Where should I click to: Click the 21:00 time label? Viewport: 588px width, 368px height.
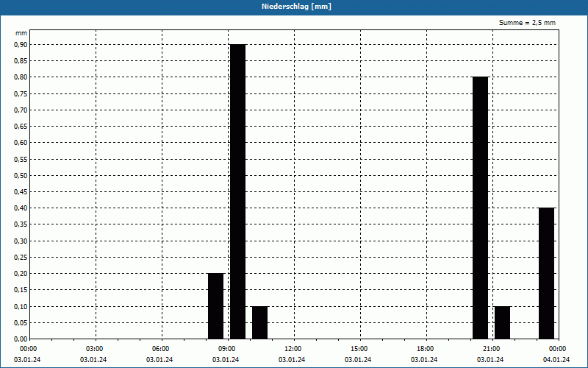click(492, 349)
